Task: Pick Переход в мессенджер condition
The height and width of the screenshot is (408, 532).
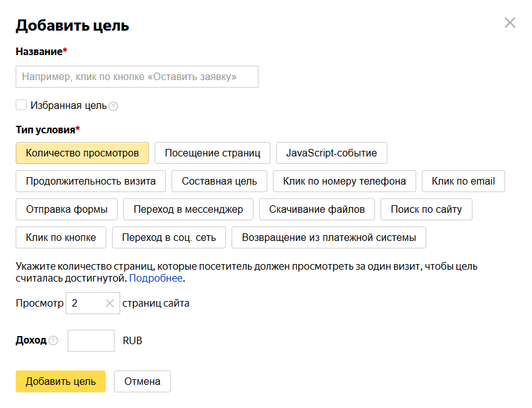Action: 188,210
